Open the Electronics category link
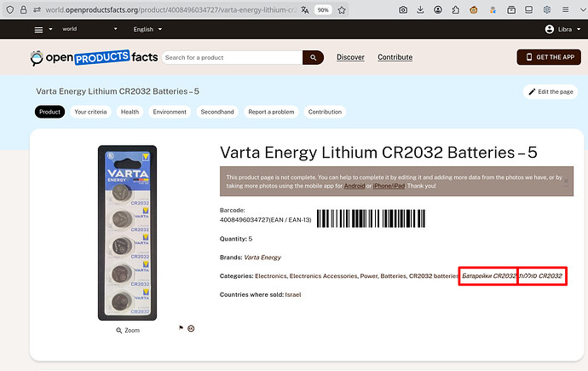 tap(270, 276)
